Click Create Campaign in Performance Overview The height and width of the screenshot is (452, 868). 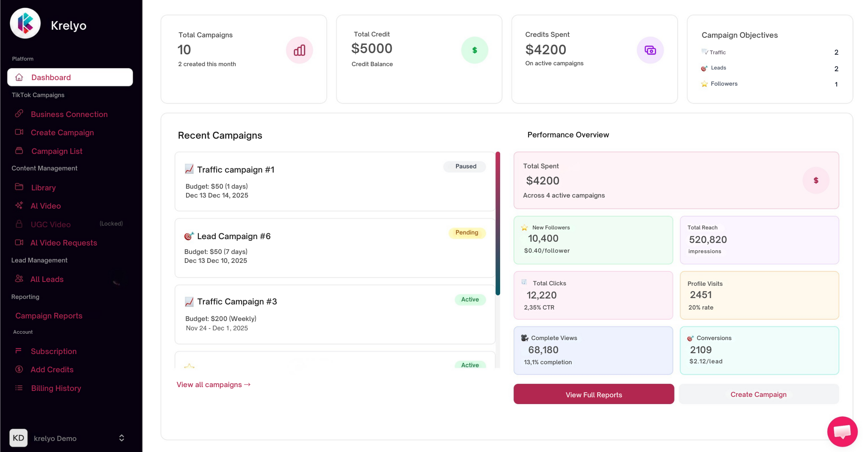click(758, 394)
